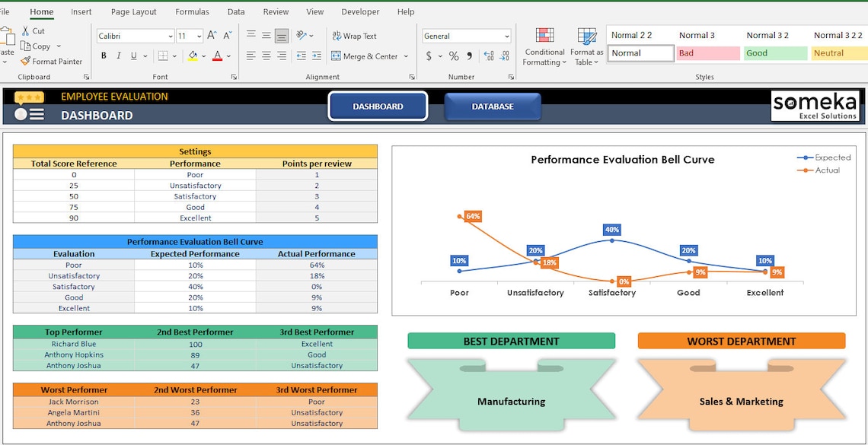Click the red Font Color swatch
868x445 pixels.
click(218, 55)
